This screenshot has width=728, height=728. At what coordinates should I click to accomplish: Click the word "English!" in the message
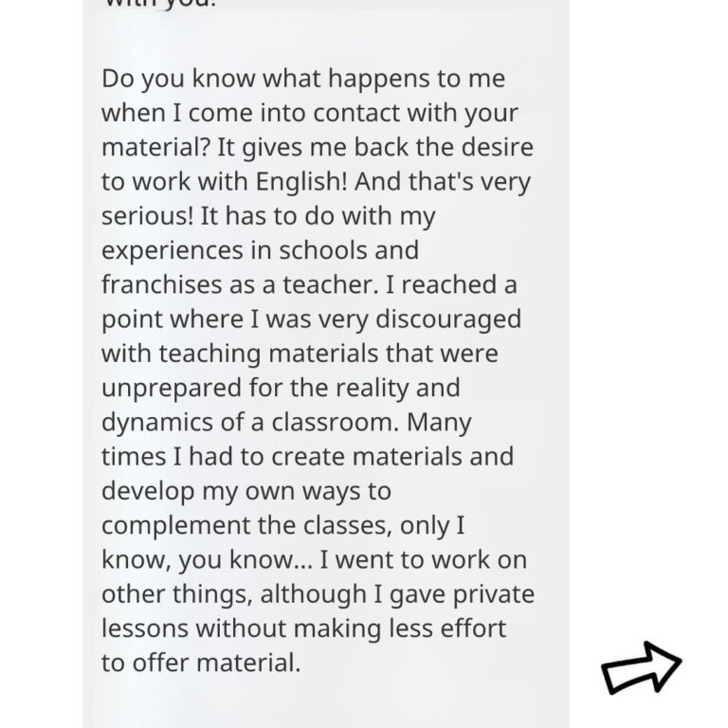tap(301, 181)
